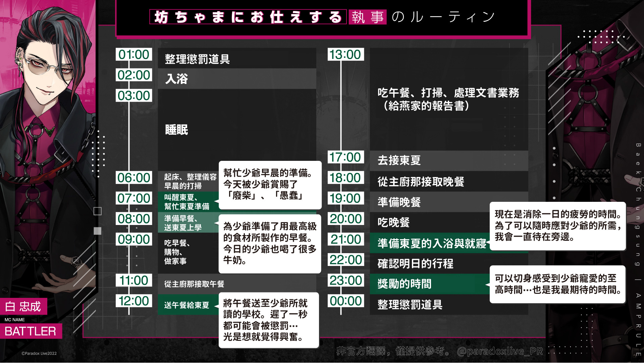Viewport: 644px width, 363px height.
Task: Click speech bubble about 「廢柴」、「愚蠢」
Action: [x=270, y=185]
